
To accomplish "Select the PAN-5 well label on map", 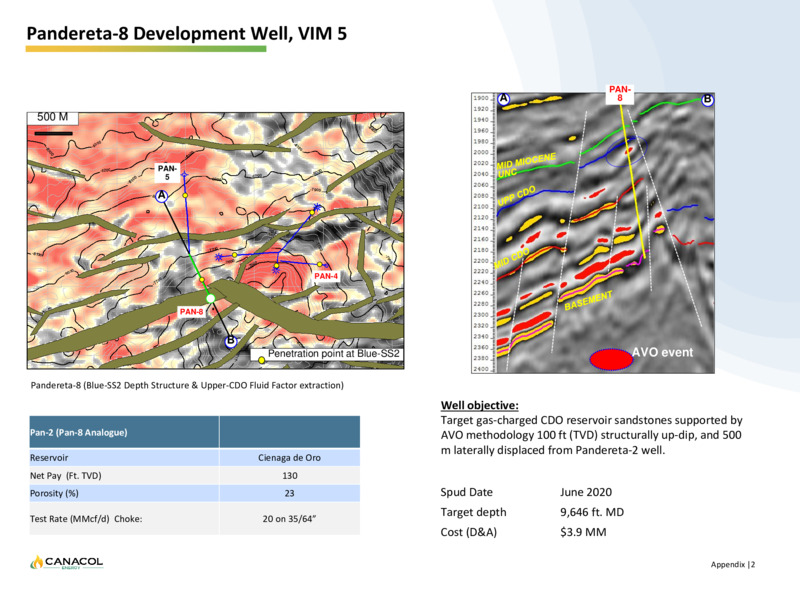I will (167, 172).
